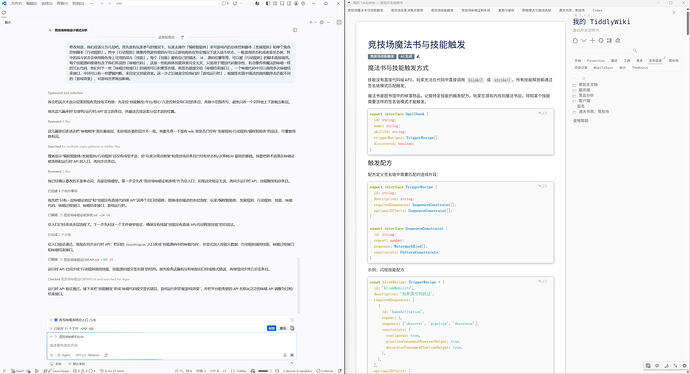This screenshot has width=690, height=374.
Task: Open the 查看 menu in VS Code
Action: pos(62,4)
